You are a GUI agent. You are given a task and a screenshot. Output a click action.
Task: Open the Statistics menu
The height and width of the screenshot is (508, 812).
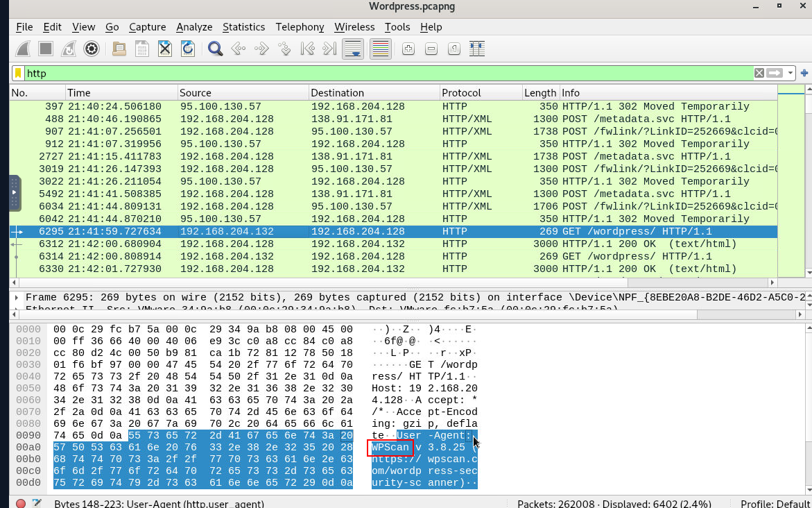[243, 27]
